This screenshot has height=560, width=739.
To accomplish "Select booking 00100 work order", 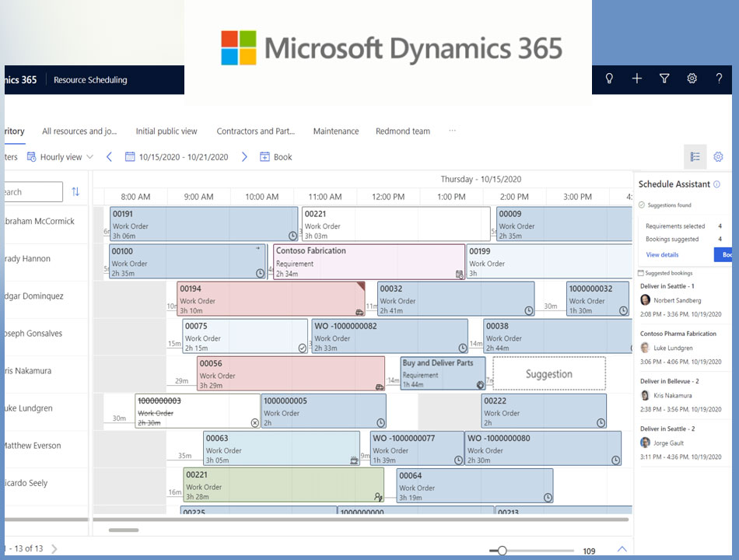I will [x=187, y=261].
